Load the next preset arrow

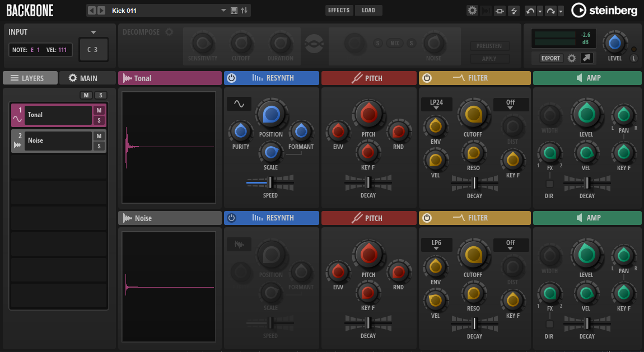[x=101, y=11]
